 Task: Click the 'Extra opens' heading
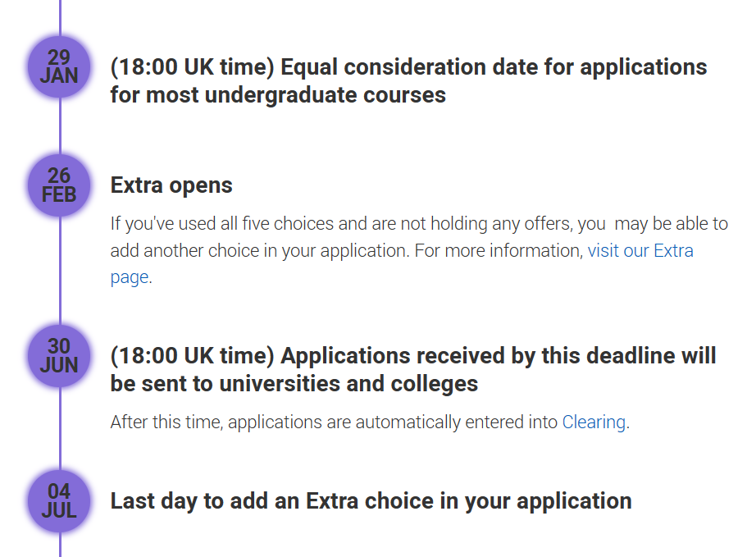(x=171, y=185)
